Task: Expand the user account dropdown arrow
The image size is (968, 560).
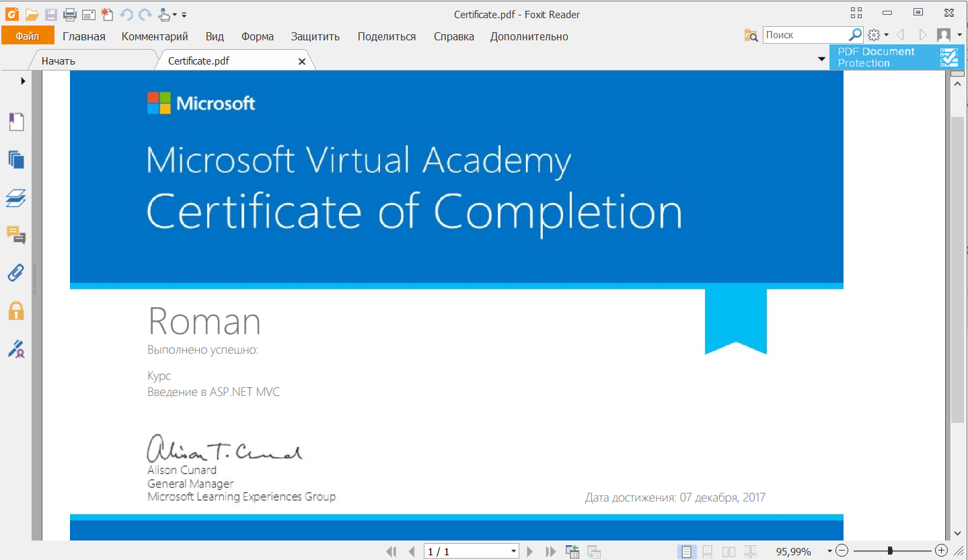Action: point(960,35)
